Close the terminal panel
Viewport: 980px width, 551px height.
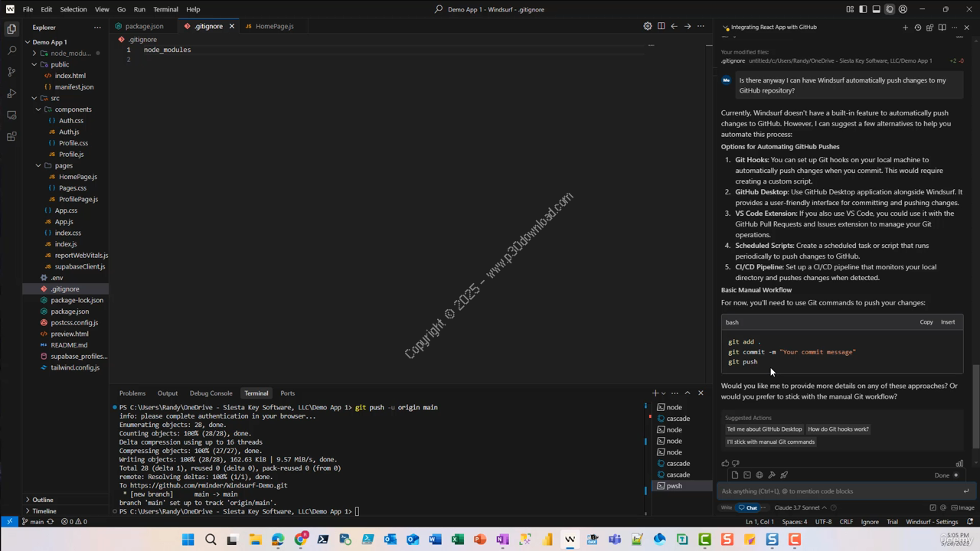tap(701, 393)
